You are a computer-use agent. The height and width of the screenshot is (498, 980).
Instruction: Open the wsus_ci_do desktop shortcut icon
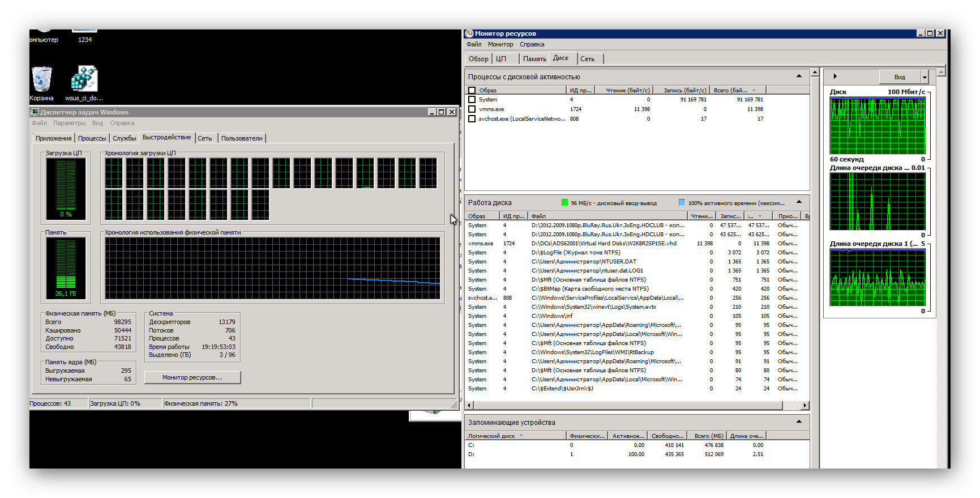coord(84,79)
